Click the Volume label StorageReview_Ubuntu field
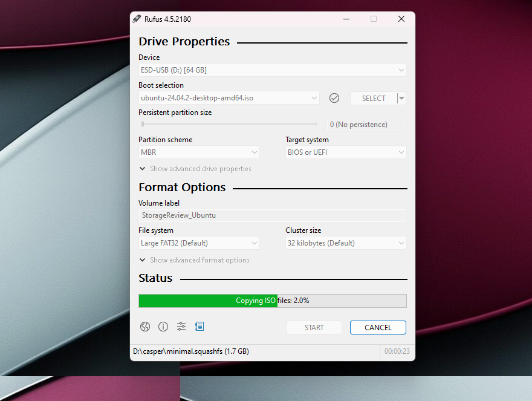The width and height of the screenshot is (532, 401). (272, 215)
